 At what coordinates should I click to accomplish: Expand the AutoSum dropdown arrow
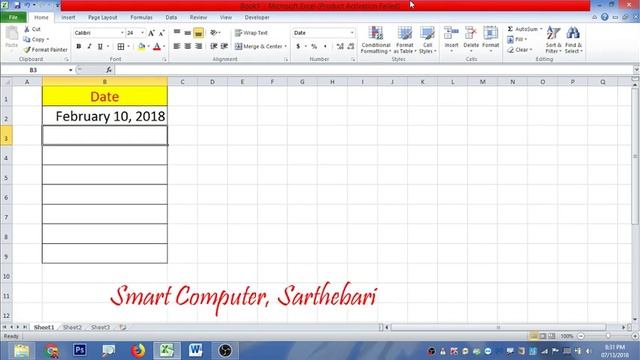pos(541,29)
